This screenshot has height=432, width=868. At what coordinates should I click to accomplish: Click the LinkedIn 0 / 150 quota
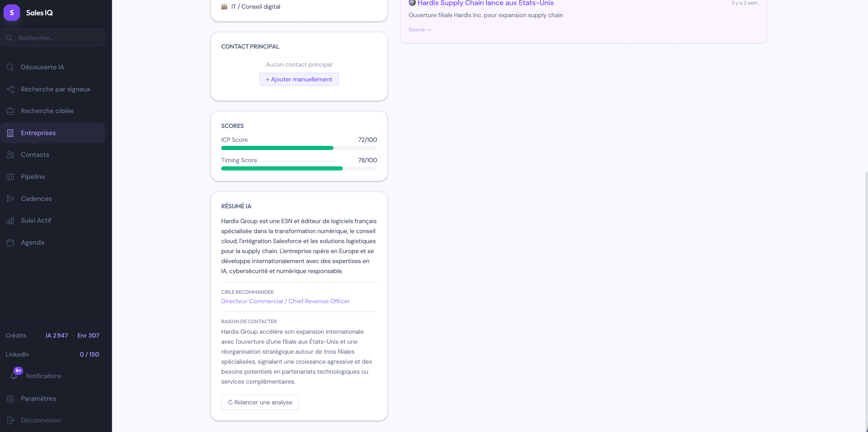point(89,354)
